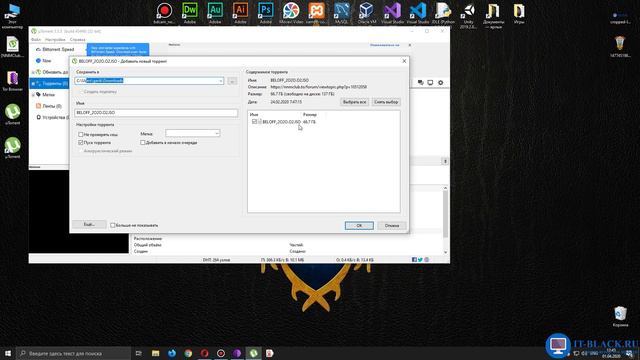This screenshot has height=360, width=640.
Task: Click 'Снять выбор' button
Action: point(386,102)
